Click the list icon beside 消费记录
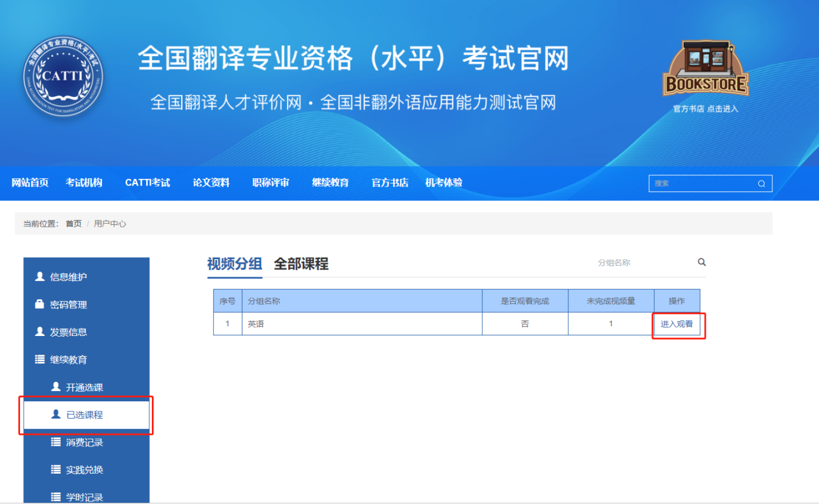Viewport: 819px width, 504px height. coord(56,442)
